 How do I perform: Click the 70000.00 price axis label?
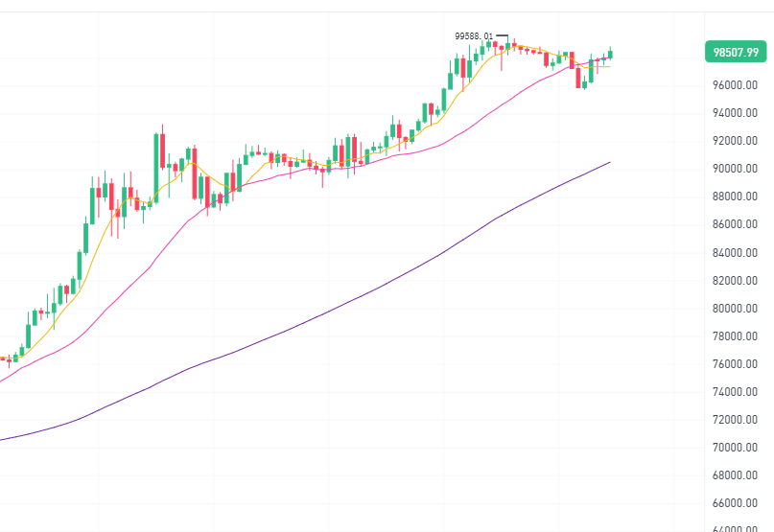coord(735,448)
